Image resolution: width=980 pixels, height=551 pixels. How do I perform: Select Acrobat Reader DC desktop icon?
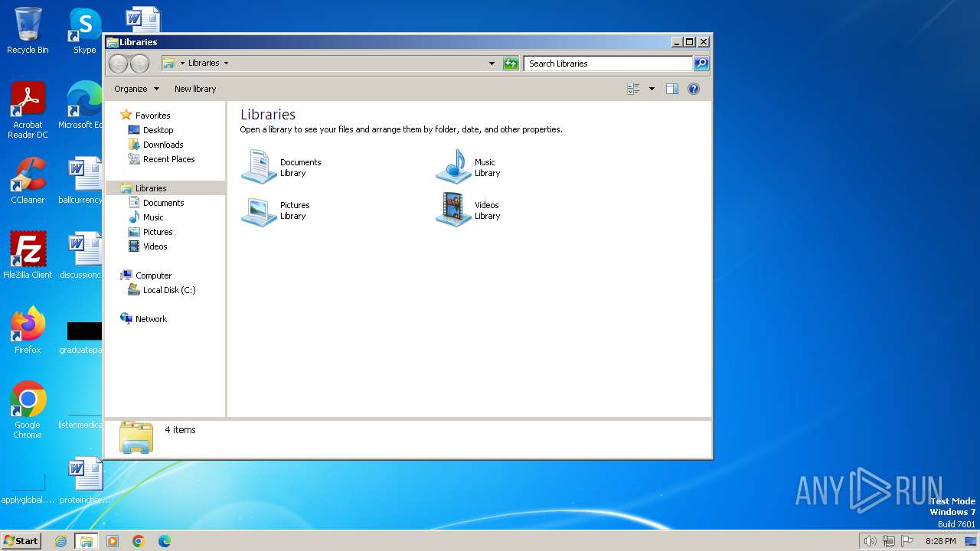coord(28,110)
